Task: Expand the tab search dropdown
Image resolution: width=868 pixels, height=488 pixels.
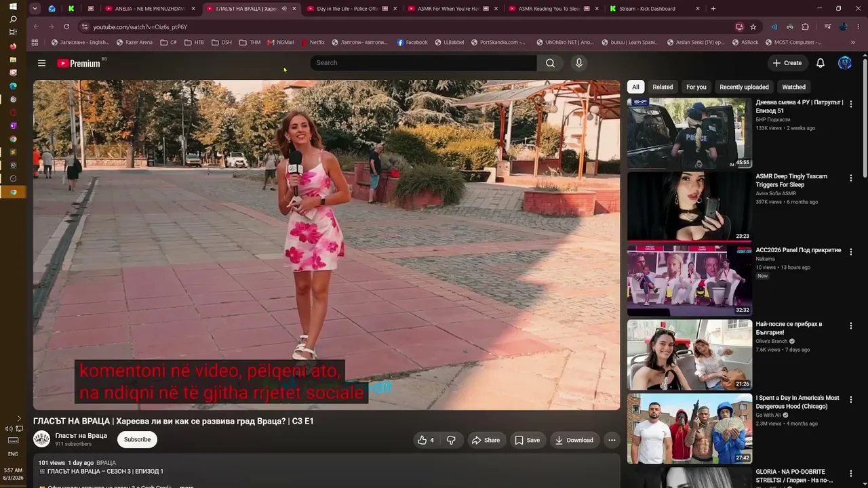Action: tap(35, 9)
